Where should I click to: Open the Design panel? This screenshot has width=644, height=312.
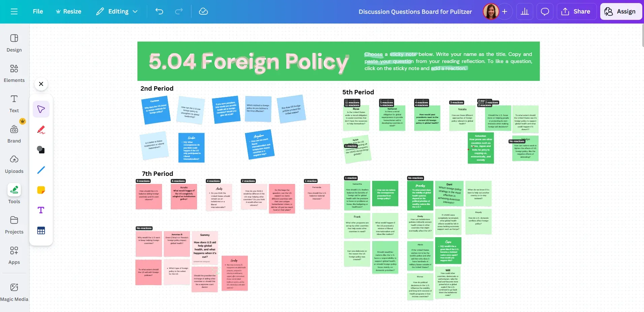tap(14, 43)
